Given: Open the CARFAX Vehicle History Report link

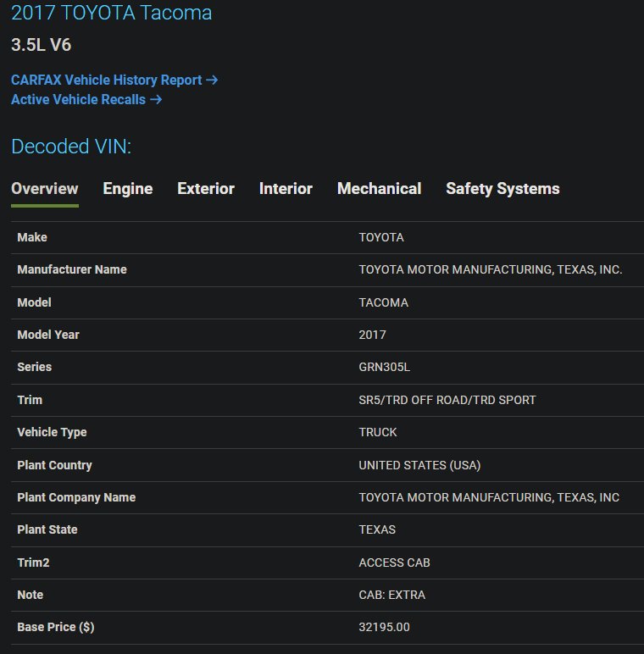Looking at the screenshot, I should [114, 80].
